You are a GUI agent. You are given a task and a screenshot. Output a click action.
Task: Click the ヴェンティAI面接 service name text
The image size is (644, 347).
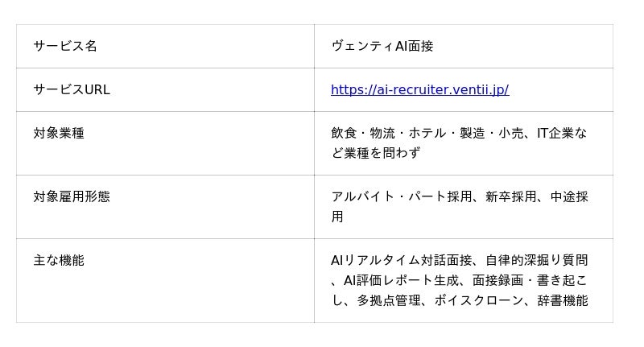pyautogui.click(x=382, y=46)
